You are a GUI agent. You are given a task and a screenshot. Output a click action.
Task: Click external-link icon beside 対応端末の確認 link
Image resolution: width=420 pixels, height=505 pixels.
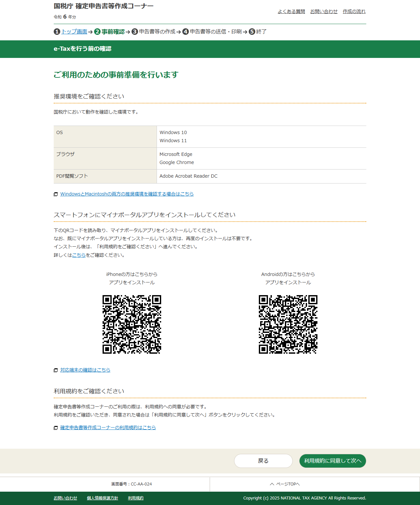coord(56,370)
